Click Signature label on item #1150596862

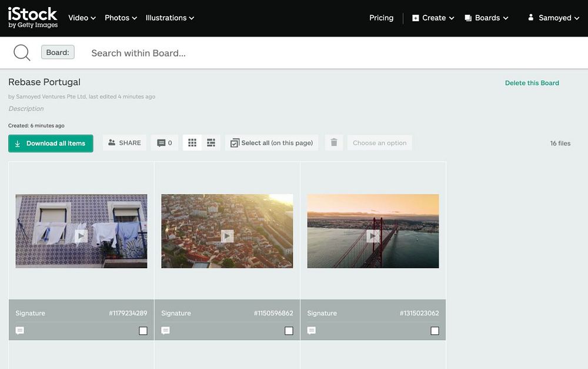(176, 313)
